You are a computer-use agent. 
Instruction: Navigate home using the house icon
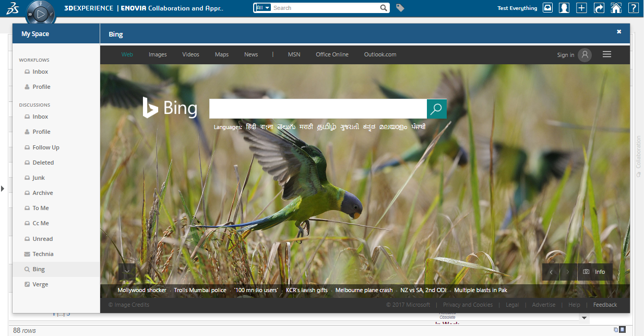click(616, 7)
